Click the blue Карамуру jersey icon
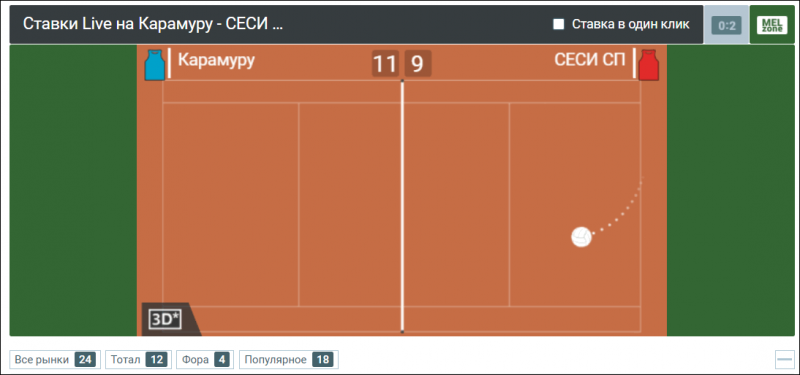The height and width of the screenshot is (375, 800). point(155,65)
